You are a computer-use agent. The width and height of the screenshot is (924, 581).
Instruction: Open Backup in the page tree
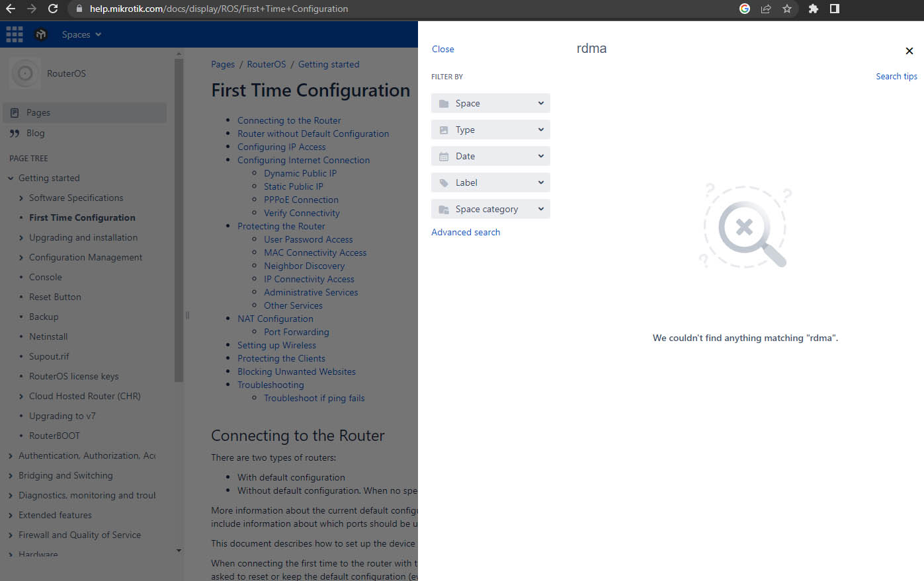pyautogui.click(x=44, y=317)
